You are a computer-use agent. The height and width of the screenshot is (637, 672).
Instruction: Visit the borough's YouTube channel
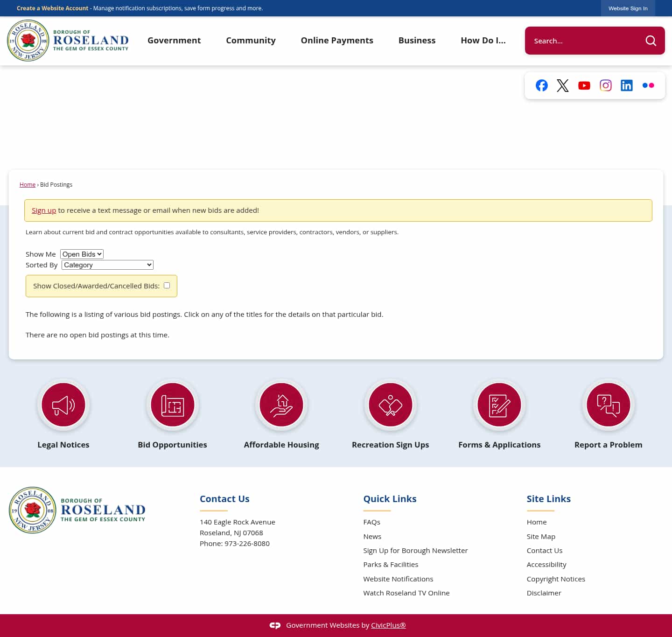(x=584, y=85)
